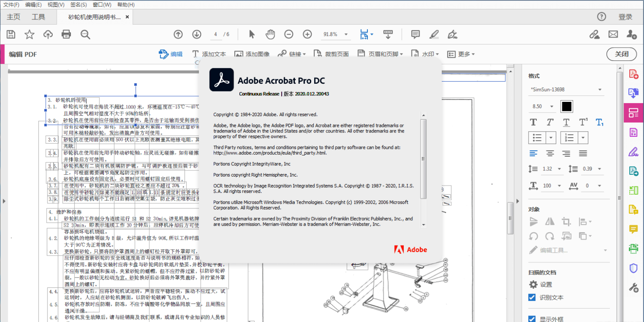The height and width of the screenshot is (322, 644).
Task: Switch to the 工具 tab
Action: [x=38, y=17]
